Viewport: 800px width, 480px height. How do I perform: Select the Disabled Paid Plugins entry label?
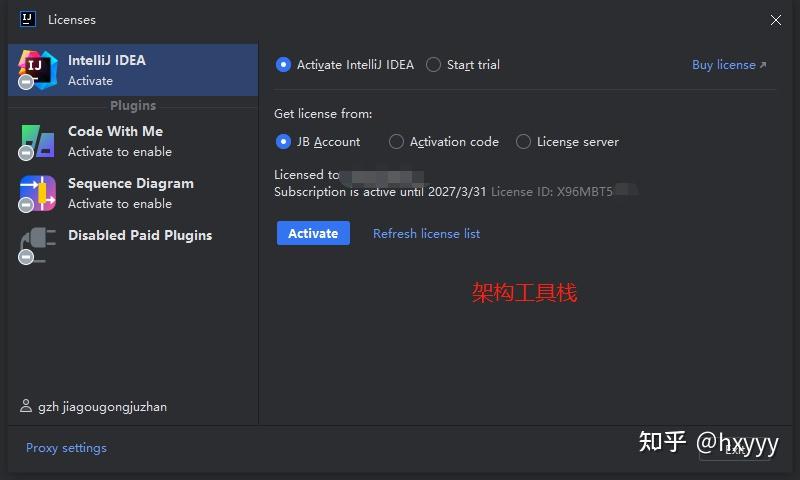point(140,236)
